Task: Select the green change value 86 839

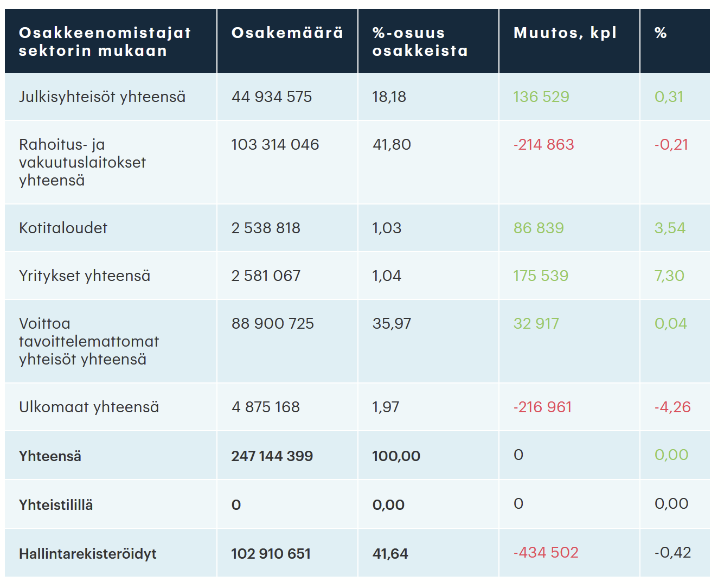Action: [539, 228]
